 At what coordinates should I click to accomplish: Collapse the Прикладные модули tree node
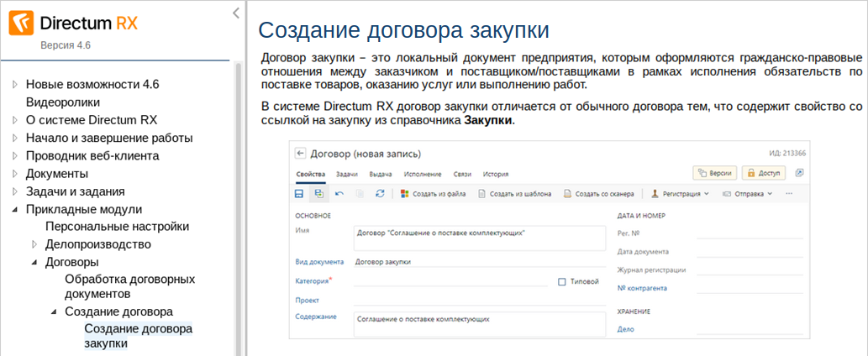coord(14,209)
